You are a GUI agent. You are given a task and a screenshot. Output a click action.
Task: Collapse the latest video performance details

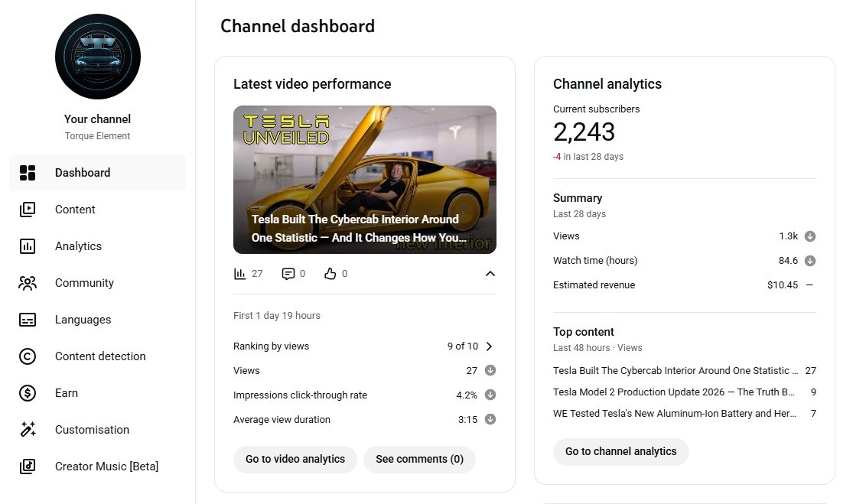490,274
